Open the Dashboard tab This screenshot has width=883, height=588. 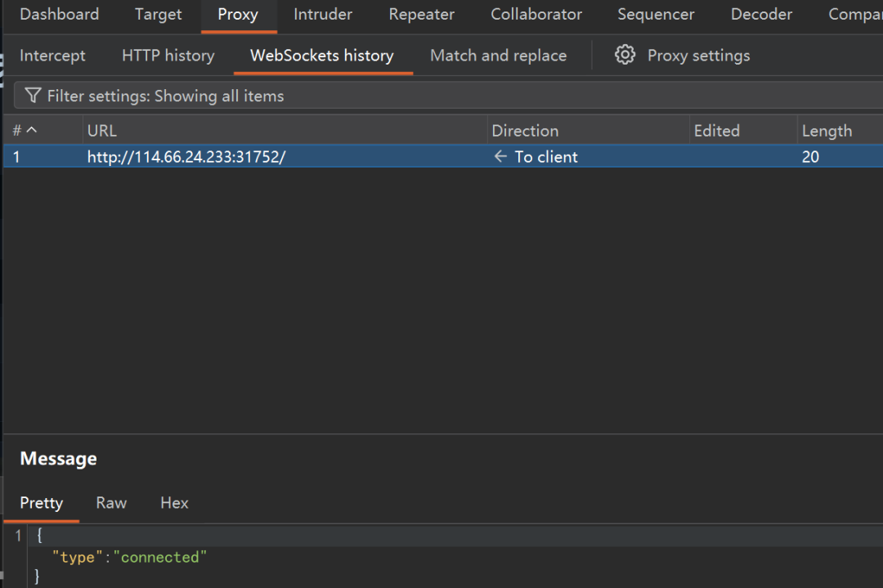click(x=59, y=15)
